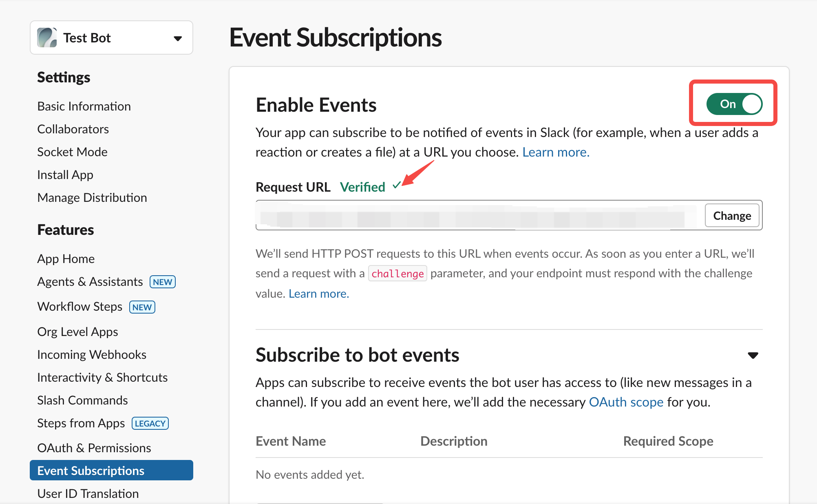Open Interactivity & Shortcuts page
Viewport: 817px width, 504px height.
tap(102, 377)
